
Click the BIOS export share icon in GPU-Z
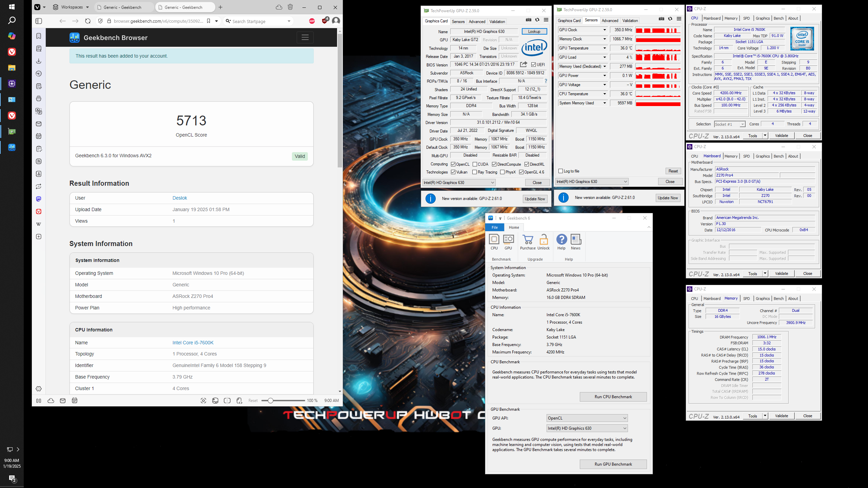(x=524, y=64)
